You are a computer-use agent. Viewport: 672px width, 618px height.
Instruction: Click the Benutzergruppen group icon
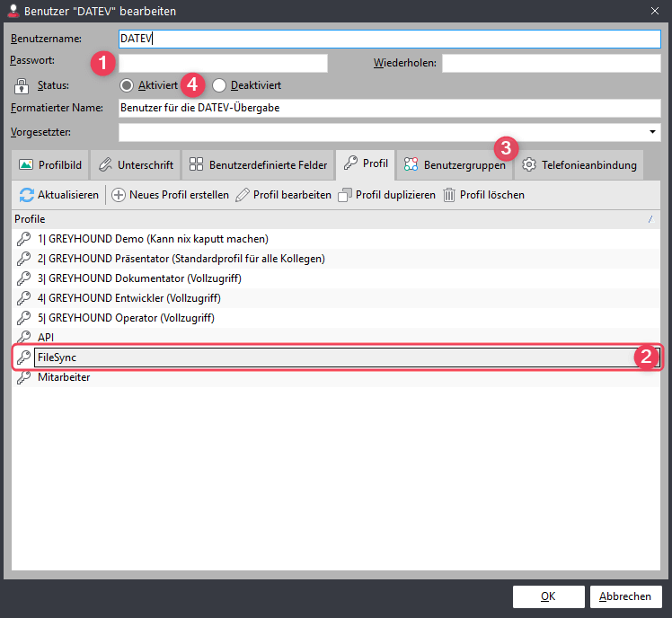(x=411, y=164)
